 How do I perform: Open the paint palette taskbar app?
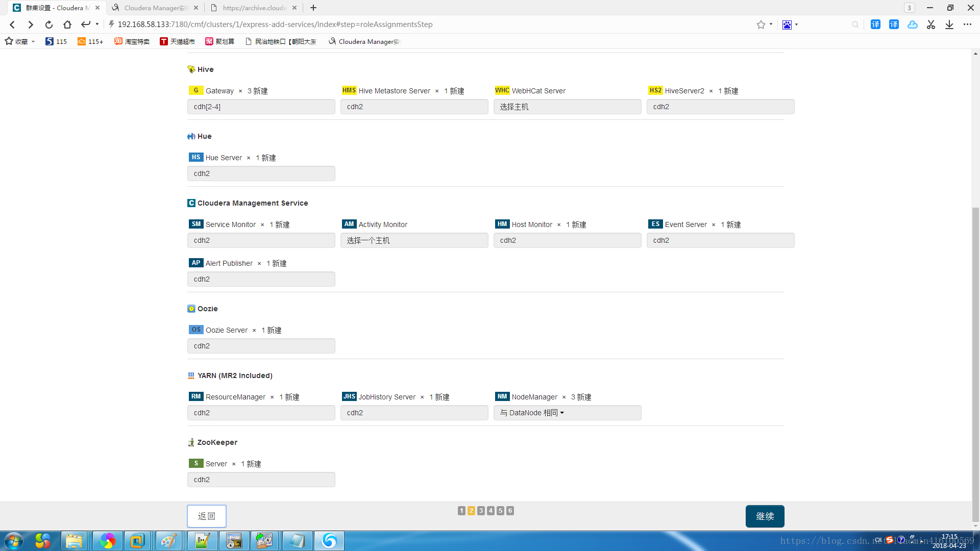(168, 541)
